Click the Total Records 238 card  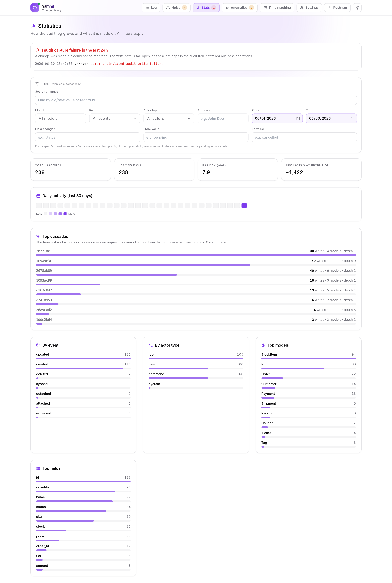click(71, 170)
